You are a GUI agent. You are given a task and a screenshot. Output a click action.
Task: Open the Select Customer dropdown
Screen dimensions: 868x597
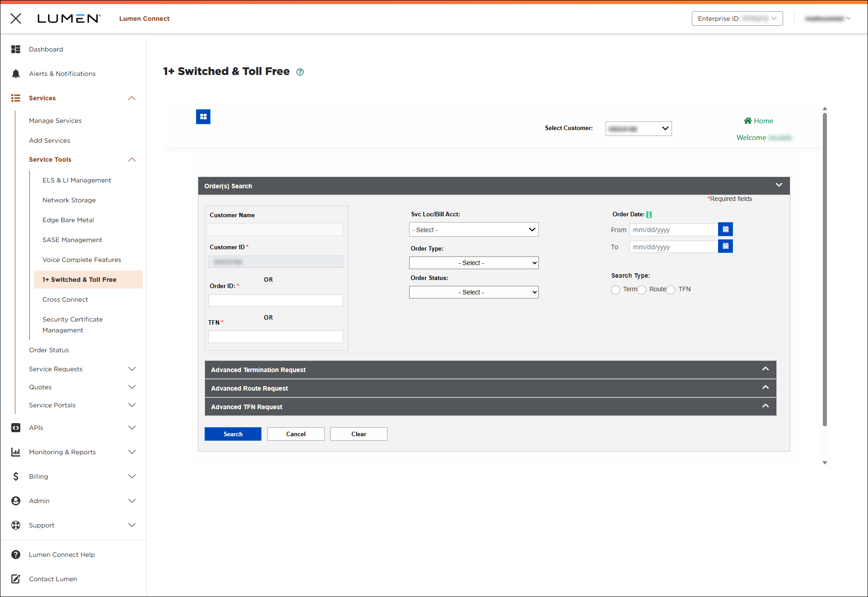[x=639, y=129]
